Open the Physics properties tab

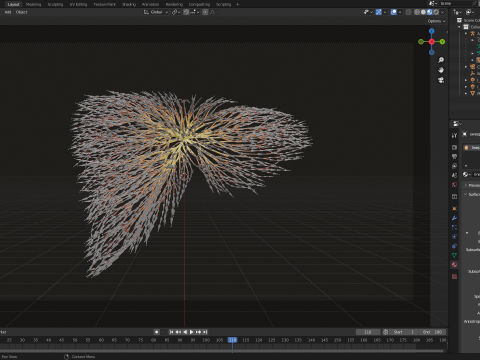pyautogui.click(x=454, y=237)
